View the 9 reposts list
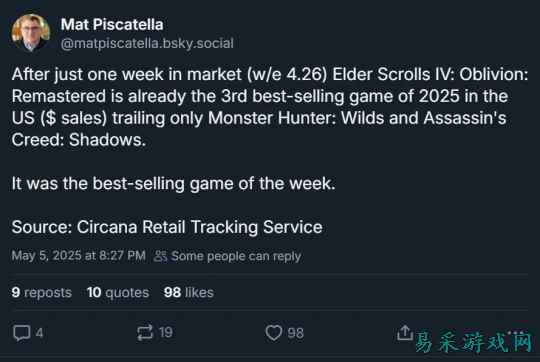The height and width of the screenshot is (362, 540). (41, 292)
